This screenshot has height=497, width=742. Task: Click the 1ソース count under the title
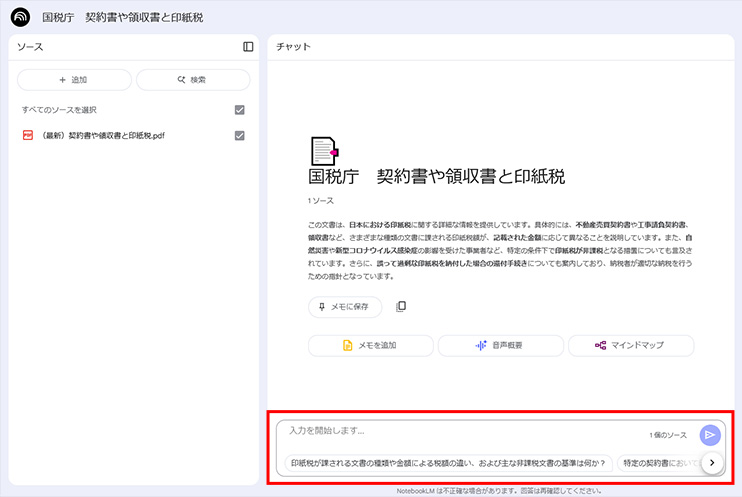tap(320, 201)
